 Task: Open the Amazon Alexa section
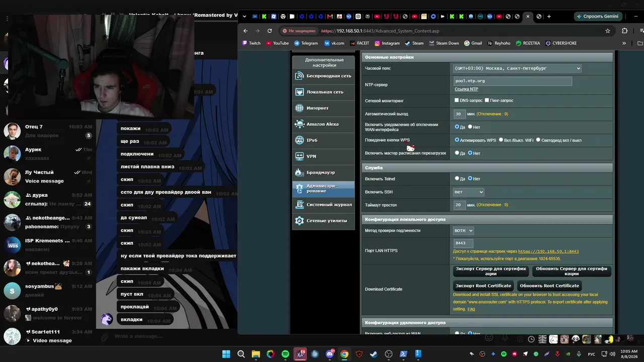pyautogui.click(x=324, y=124)
